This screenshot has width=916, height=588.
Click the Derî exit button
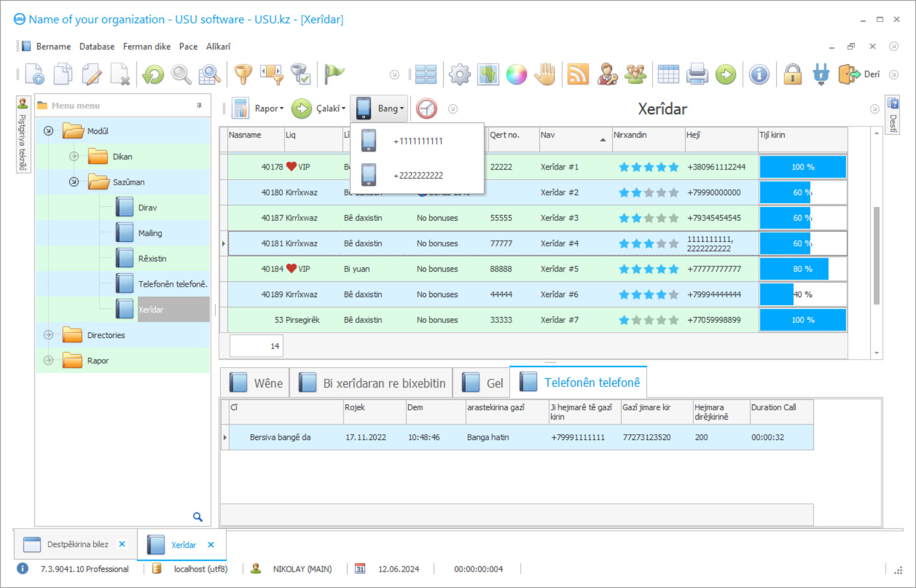click(x=859, y=75)
